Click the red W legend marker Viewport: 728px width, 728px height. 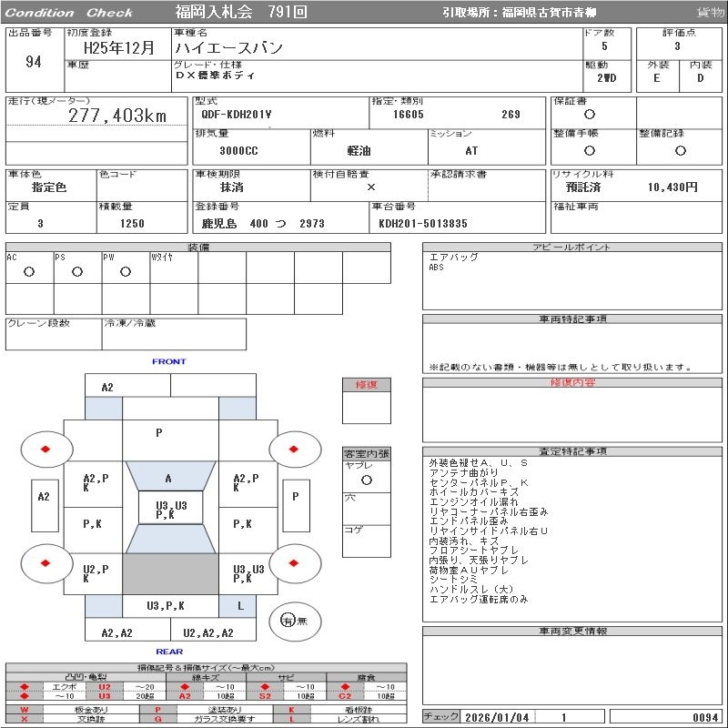click(25, 710)
